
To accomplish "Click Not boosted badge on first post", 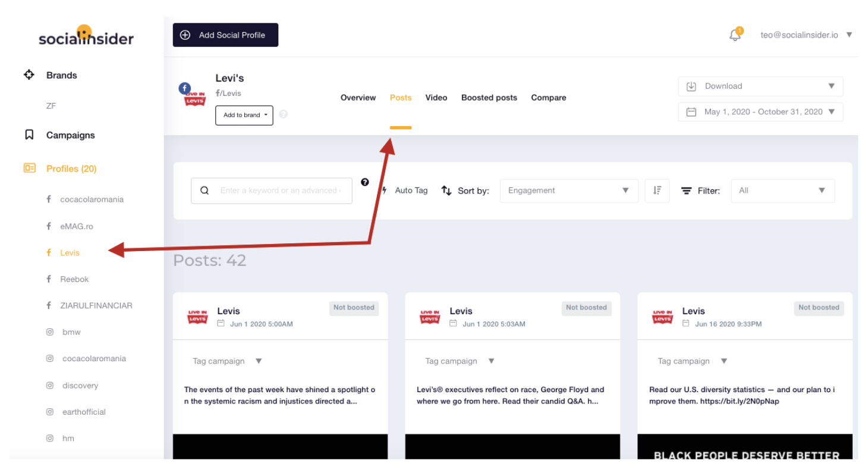I will coord(354,308).
